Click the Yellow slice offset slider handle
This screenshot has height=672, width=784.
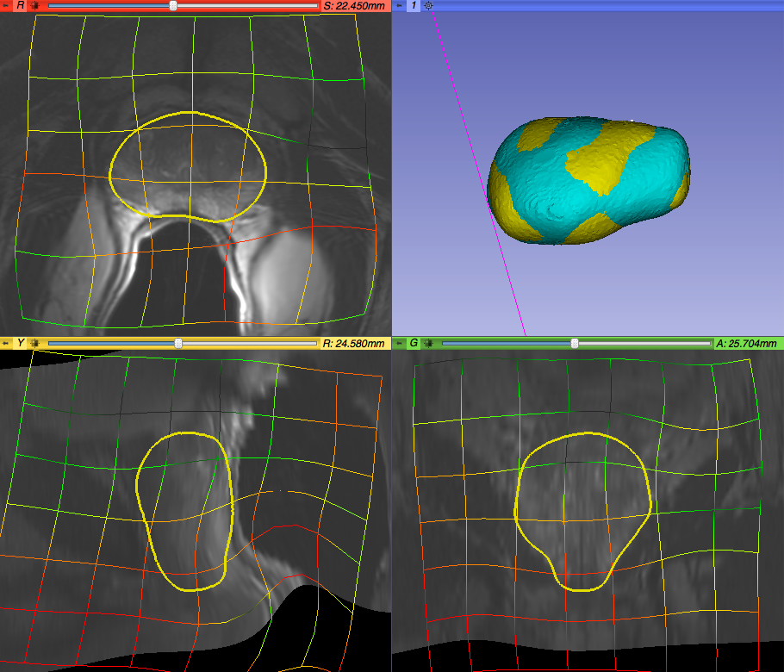(x=178, y=343)
